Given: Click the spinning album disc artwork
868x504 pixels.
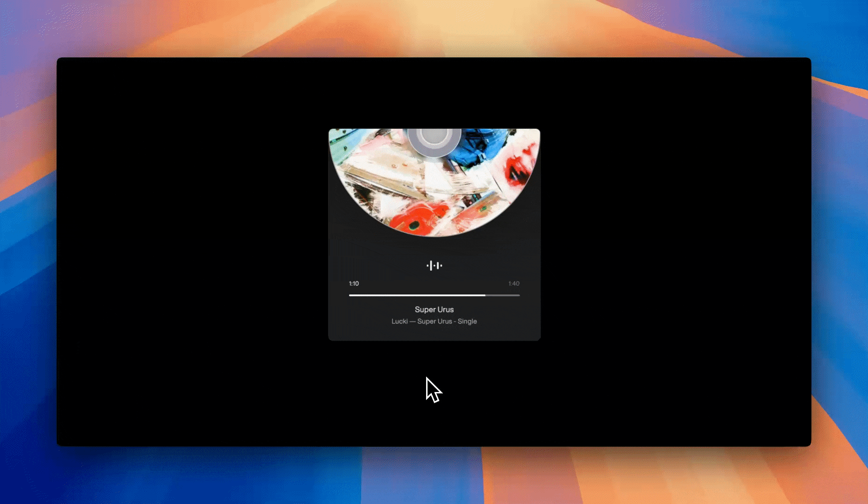Looking at the screenshot, I should coord(434,182).
